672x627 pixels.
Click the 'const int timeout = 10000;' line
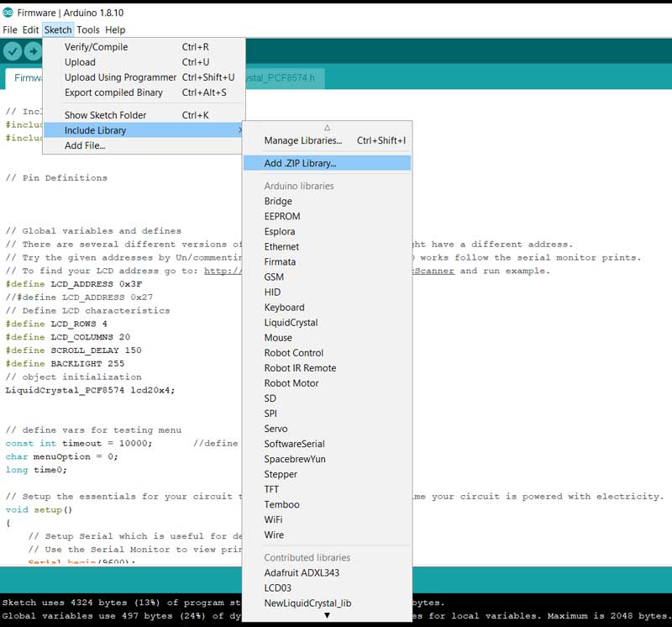click(x=79, y=444)
